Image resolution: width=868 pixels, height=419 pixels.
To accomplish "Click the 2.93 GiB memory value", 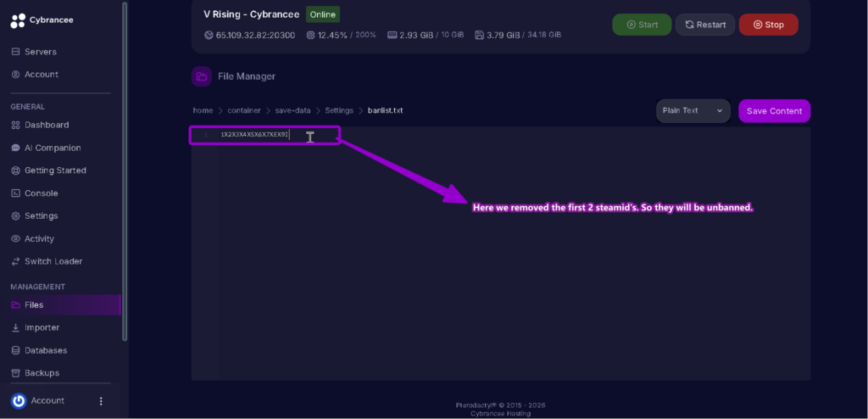I will click(x=416, y=35).
